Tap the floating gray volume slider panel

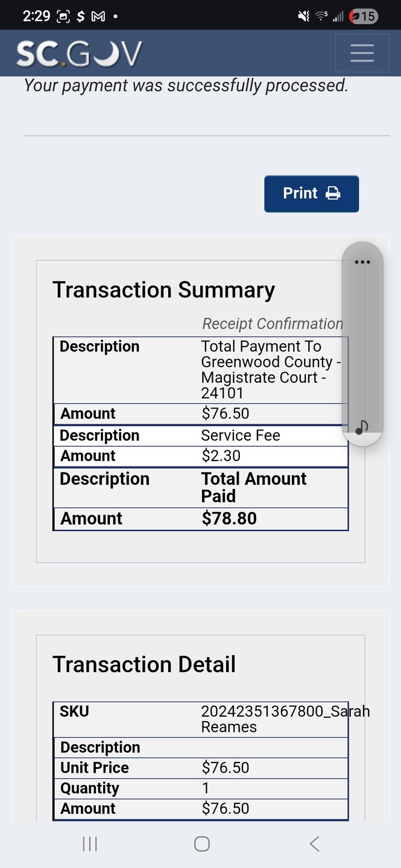pyautogui.click(x=362, y=344)
